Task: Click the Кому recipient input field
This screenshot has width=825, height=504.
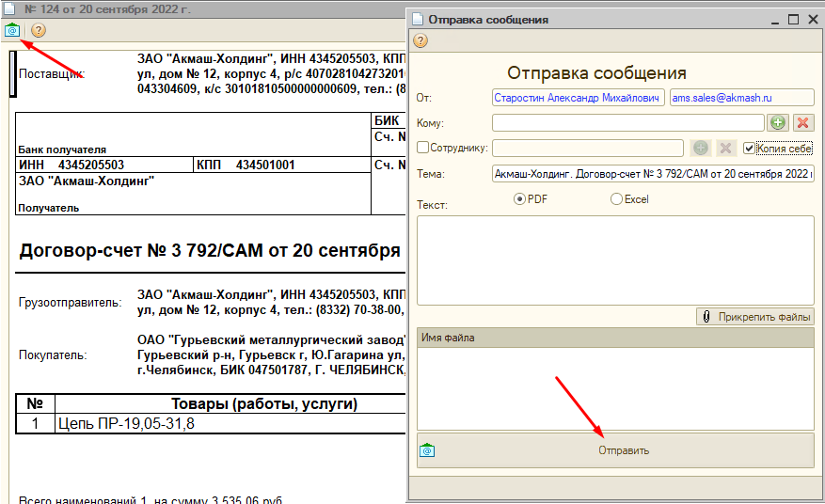Action: tap(628, 122)
